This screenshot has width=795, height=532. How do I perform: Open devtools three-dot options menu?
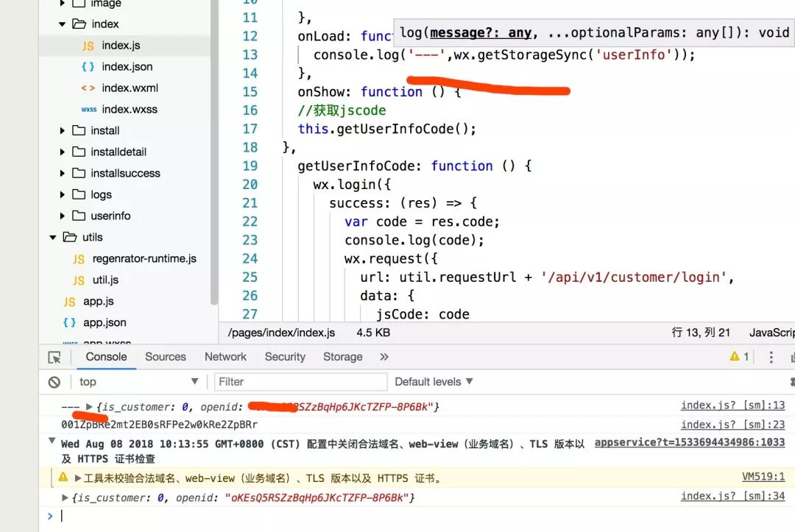[771, 357]
